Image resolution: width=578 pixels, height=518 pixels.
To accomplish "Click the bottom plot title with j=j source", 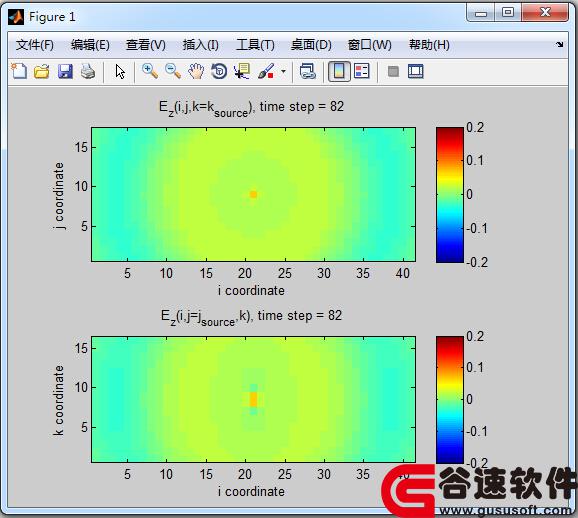I will click(251, 317).
